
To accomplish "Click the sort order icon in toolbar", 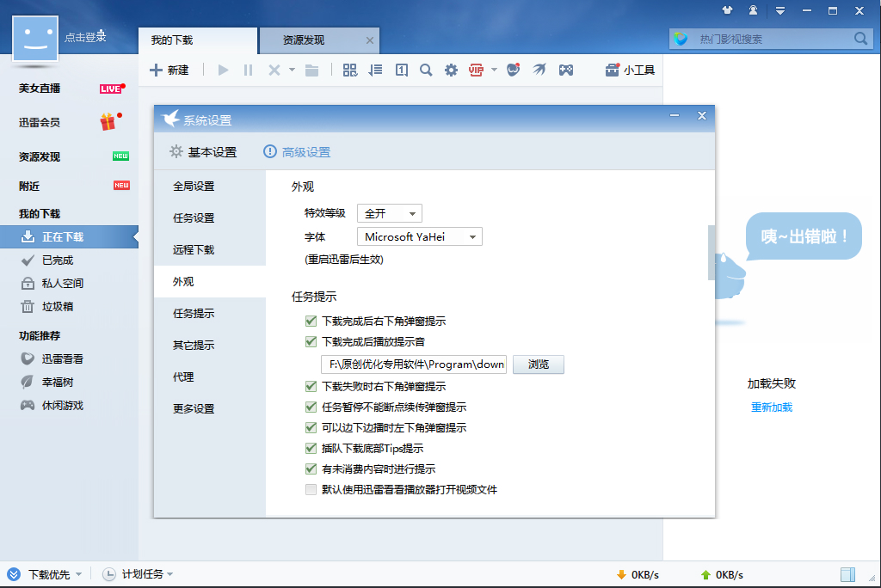I will (x=375, y=70).
